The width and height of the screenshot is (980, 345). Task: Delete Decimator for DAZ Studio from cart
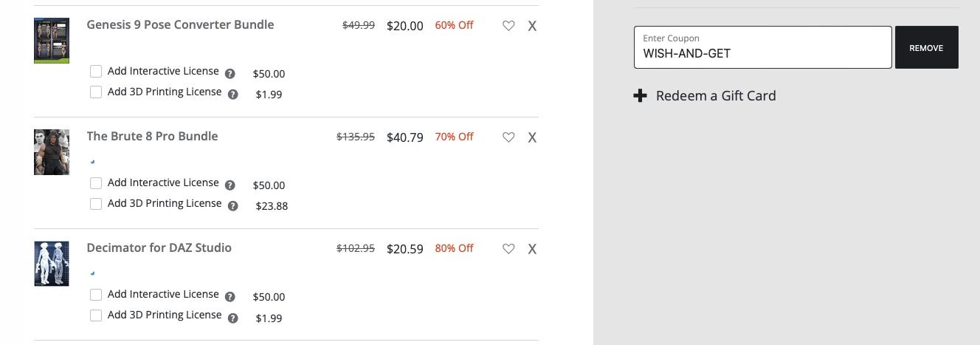532,249
